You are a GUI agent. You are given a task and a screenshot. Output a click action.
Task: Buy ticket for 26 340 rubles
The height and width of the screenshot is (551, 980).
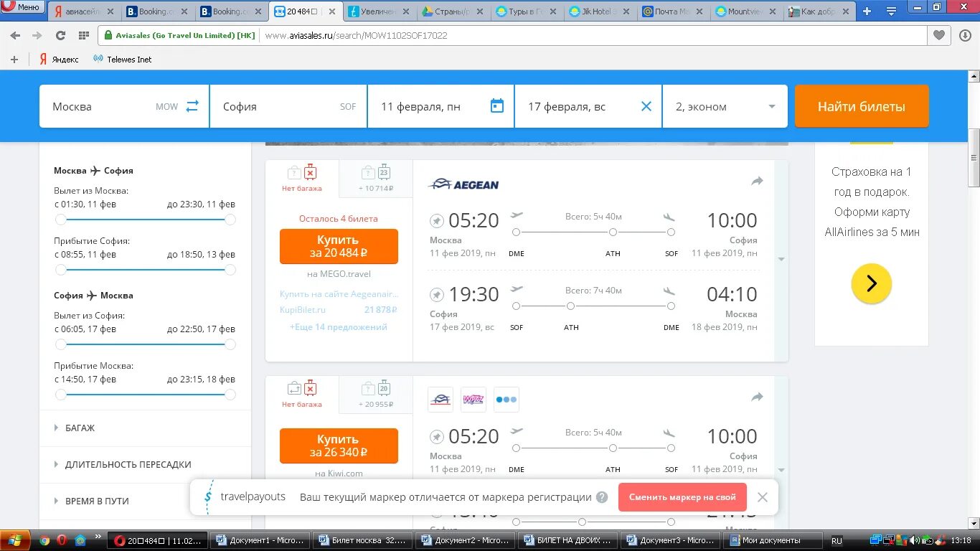(x=339, y=446)
